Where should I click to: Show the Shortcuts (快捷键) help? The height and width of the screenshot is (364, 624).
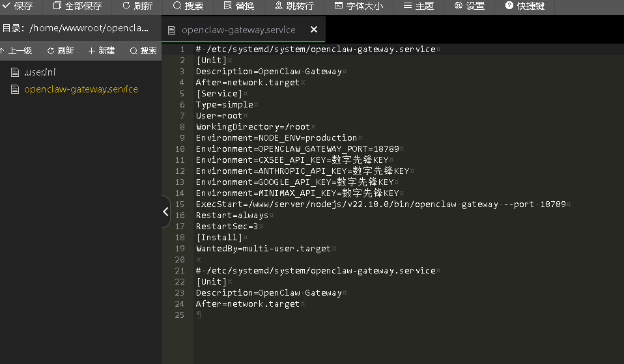tap(524, 7)
